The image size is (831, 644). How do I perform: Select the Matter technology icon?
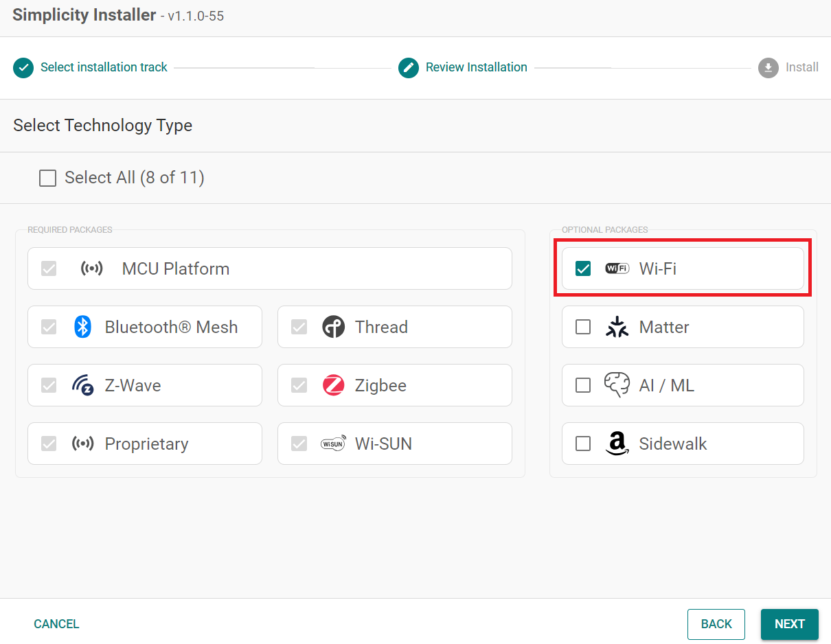[x=617, y=327]
